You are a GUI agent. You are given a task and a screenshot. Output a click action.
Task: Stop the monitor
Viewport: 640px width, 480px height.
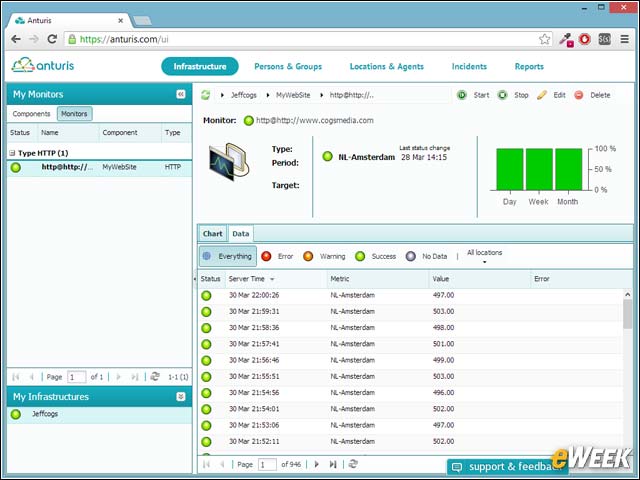(x=513, y=95)
